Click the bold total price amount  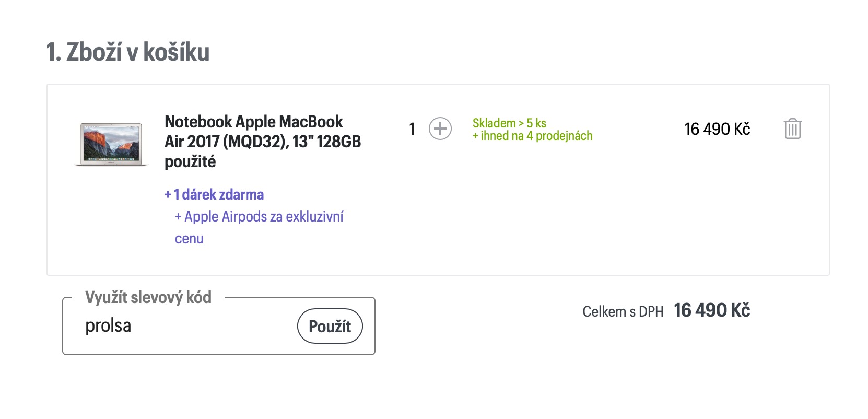point(712,310)
